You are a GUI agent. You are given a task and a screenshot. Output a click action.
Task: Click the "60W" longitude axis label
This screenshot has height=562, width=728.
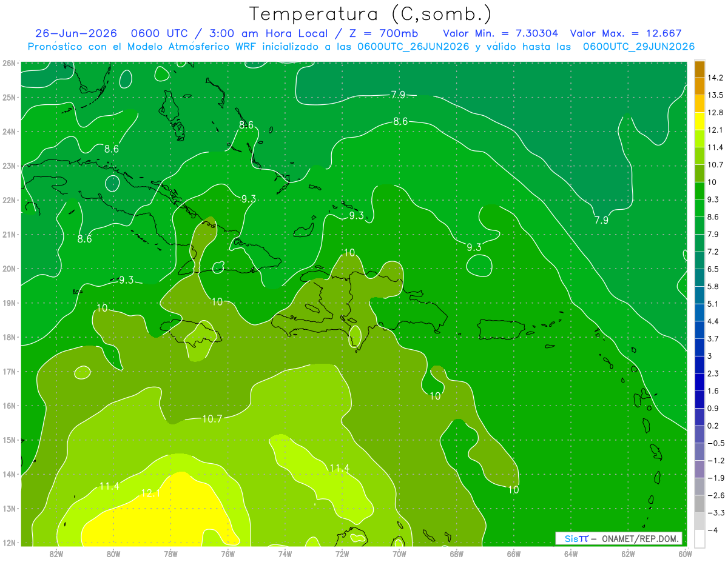pos(685,554)
